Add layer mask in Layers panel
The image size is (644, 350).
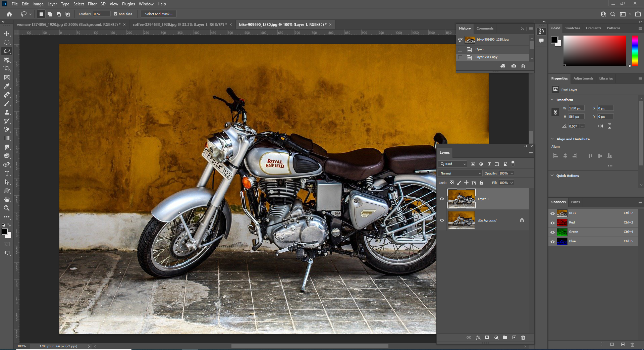coord(487,338)
